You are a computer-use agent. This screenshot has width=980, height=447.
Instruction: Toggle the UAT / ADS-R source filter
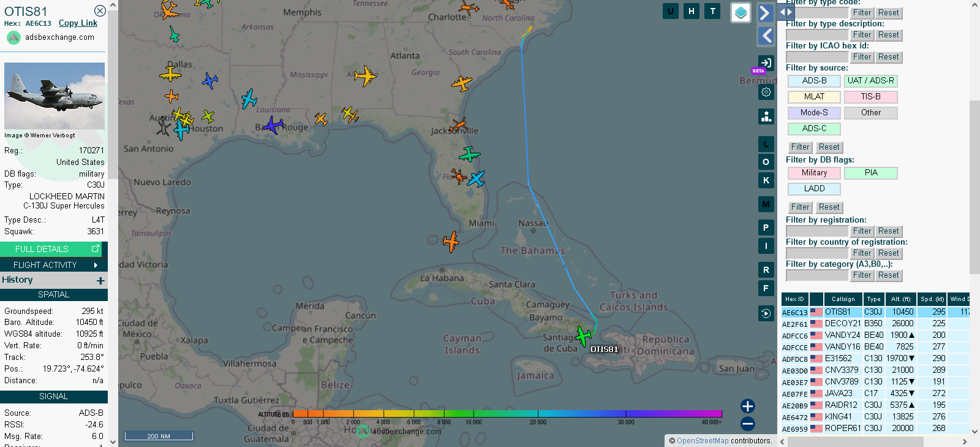coord(870,81)
